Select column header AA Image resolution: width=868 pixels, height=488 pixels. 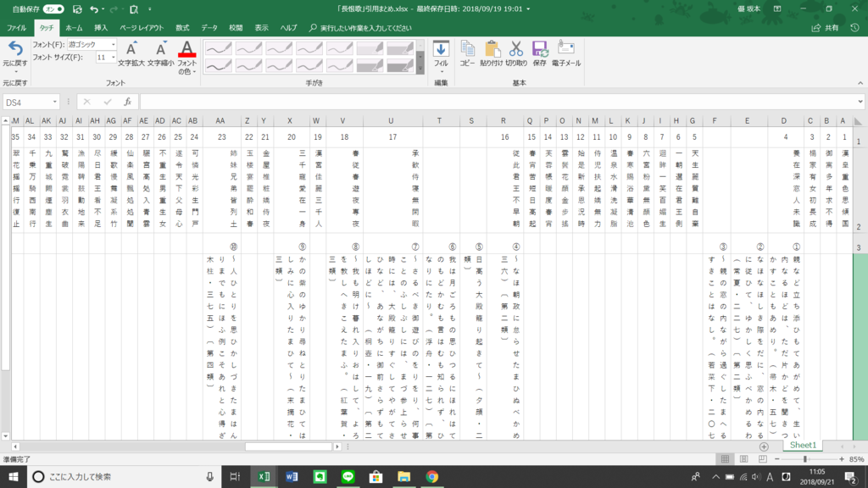220,120
